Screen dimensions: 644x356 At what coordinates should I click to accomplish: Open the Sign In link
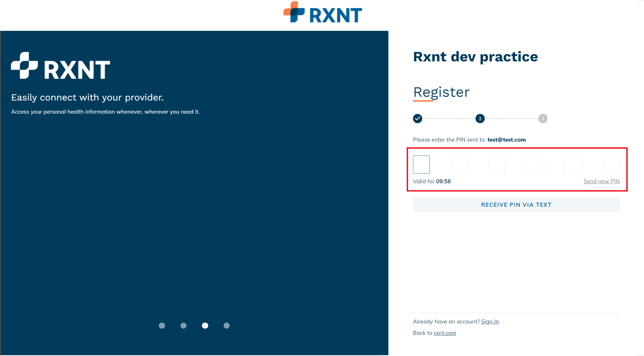click(x=490, y=321)
